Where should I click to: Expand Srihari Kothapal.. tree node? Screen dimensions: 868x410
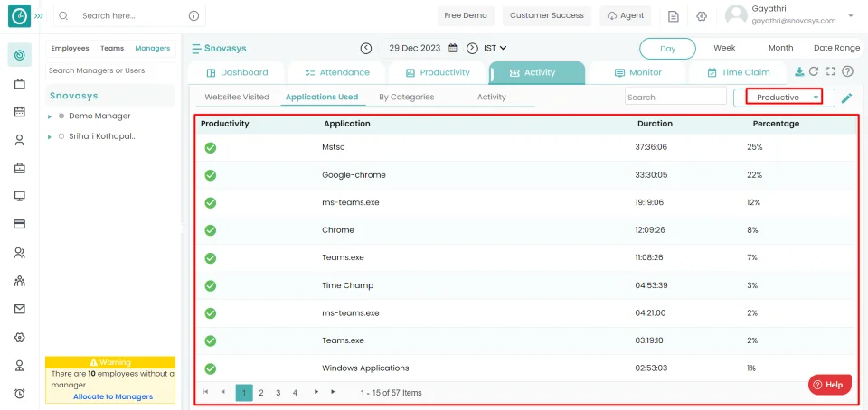pos(49,136)
